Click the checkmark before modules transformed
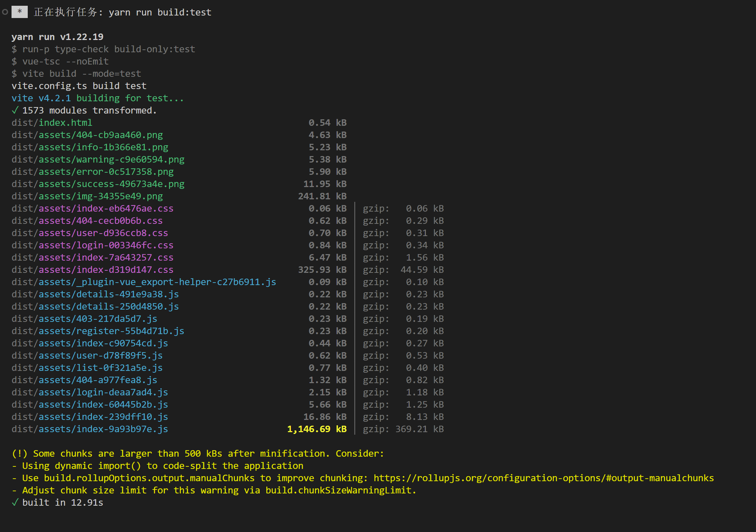The width and height of the screenshot is (756, 532). [x=15, y=110]
